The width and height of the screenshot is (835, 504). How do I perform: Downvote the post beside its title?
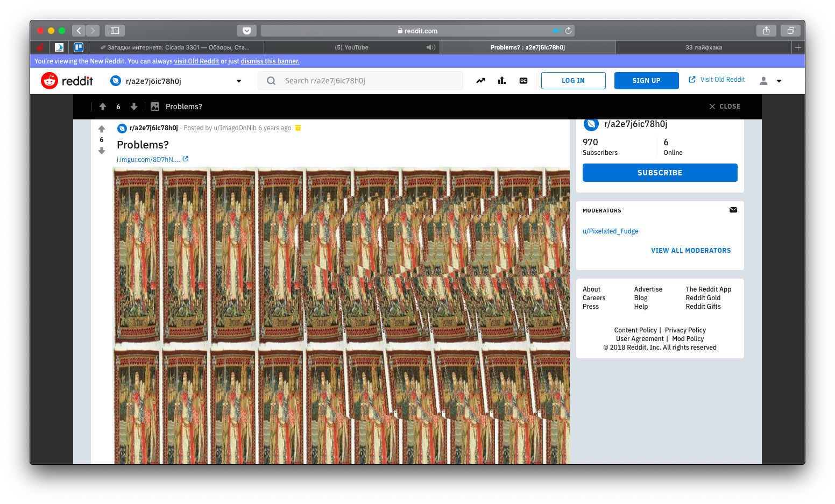coord(102,151)
